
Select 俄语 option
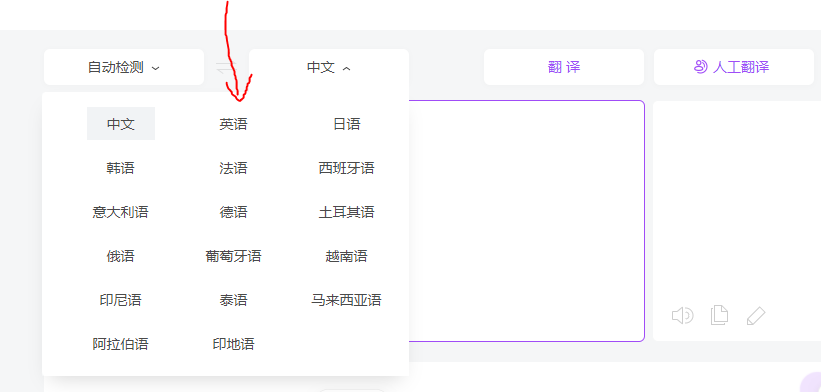pos(121,256)
